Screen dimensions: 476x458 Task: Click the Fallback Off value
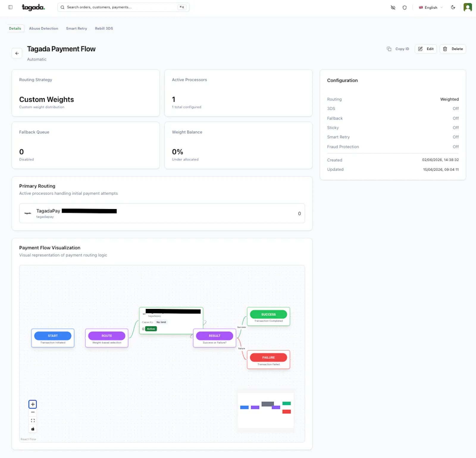pyautogui.click(x=455, y=118)
